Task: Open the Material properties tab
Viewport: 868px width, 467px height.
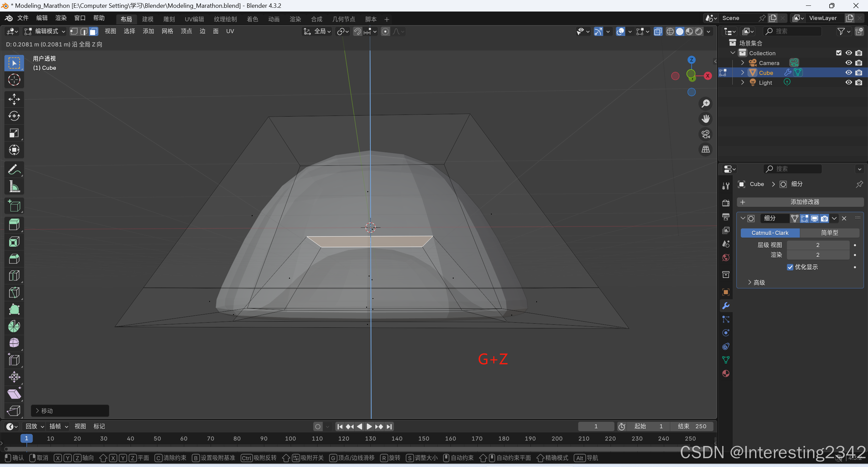Action: (x=726, y=373)
